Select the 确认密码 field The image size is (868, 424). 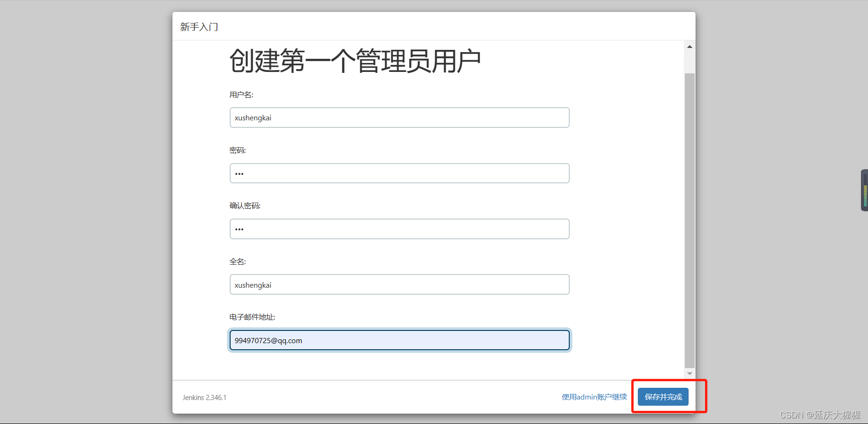[x=400, y=229]
